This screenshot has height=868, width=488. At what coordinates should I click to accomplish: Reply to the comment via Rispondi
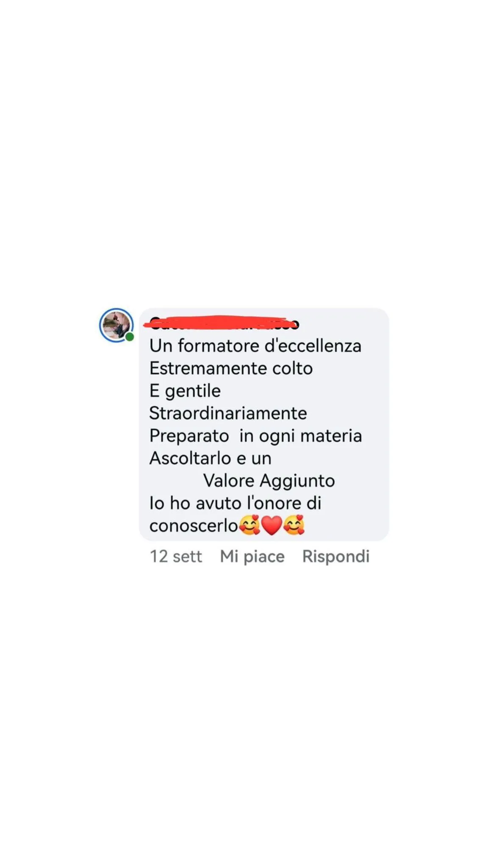coord(336,556)
